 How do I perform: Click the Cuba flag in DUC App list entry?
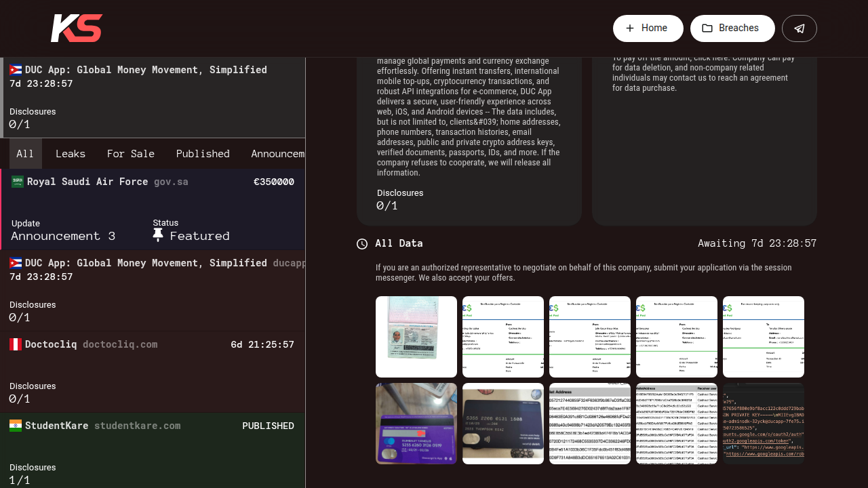[16, 263]
